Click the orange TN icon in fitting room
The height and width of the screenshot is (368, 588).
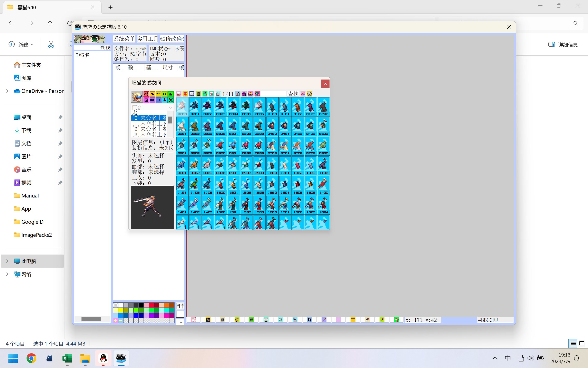coord(186,94)
